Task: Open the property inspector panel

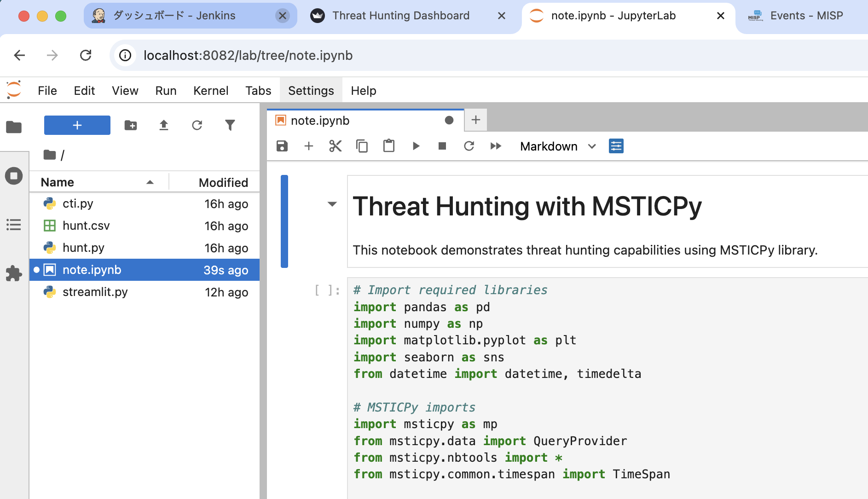Action: (x=616, y=146)
